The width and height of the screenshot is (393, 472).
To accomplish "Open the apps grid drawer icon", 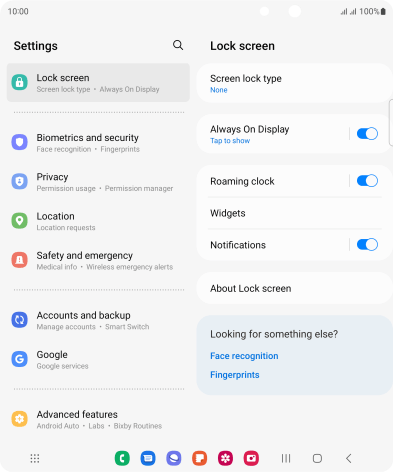I will click(35, 458).
